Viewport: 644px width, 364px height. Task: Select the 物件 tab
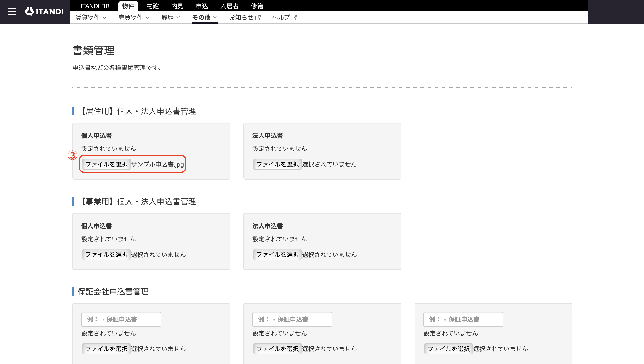coord(128,6)
